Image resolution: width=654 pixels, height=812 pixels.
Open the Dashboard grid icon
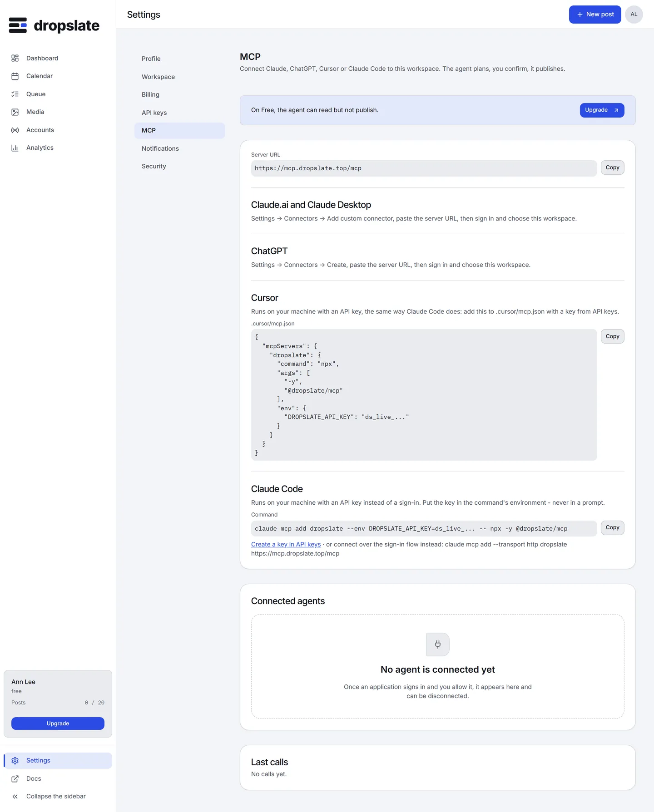tap(15, 58)
